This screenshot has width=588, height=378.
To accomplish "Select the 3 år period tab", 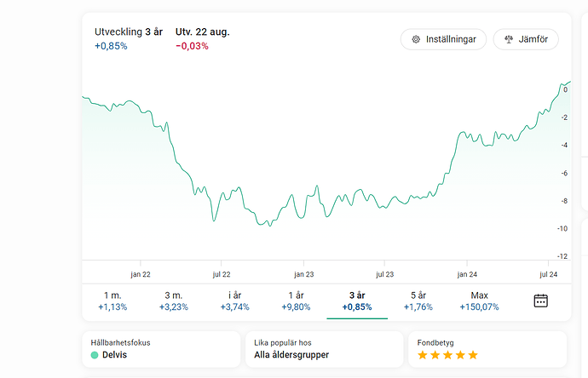I will pyautogui.click(x=357, y=301).
